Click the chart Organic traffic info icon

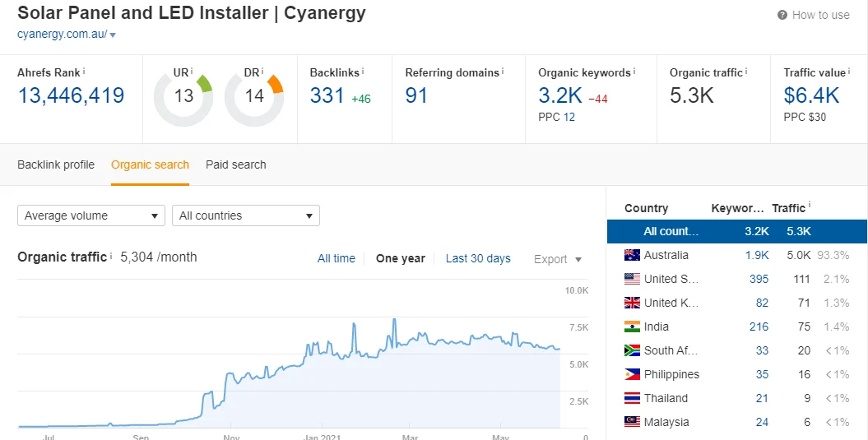[111, 257]
